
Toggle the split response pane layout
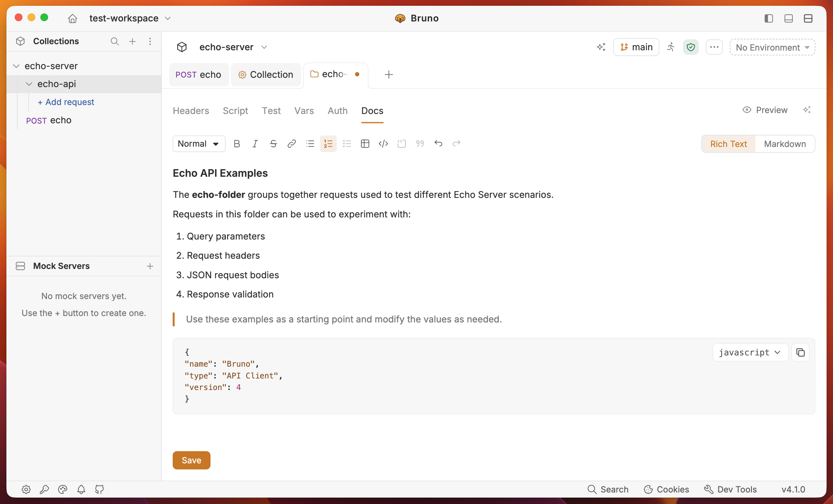point(808,18)
